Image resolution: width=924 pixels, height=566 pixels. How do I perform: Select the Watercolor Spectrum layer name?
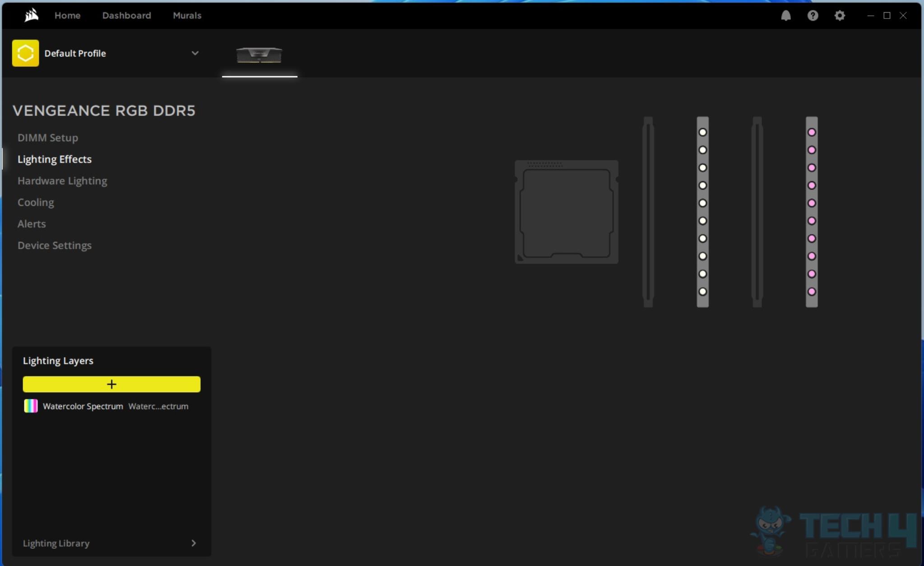pyautogui.click(x=83, y=406)
